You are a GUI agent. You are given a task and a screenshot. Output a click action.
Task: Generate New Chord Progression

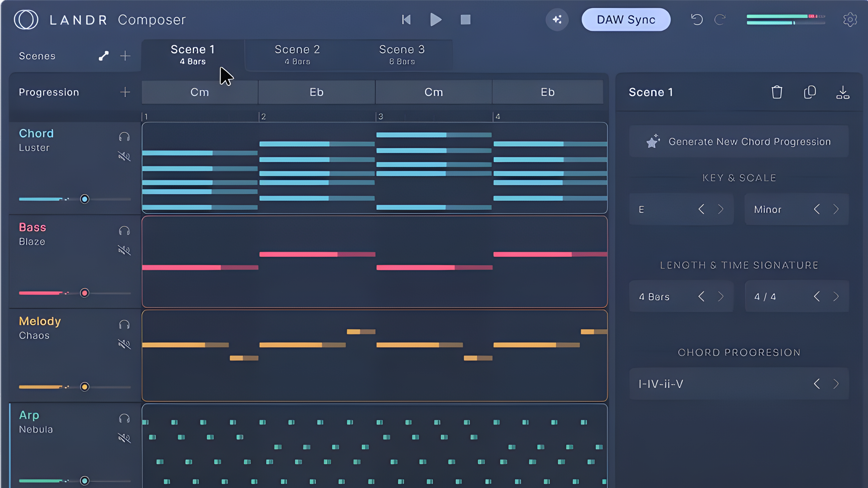pos(739,141)
